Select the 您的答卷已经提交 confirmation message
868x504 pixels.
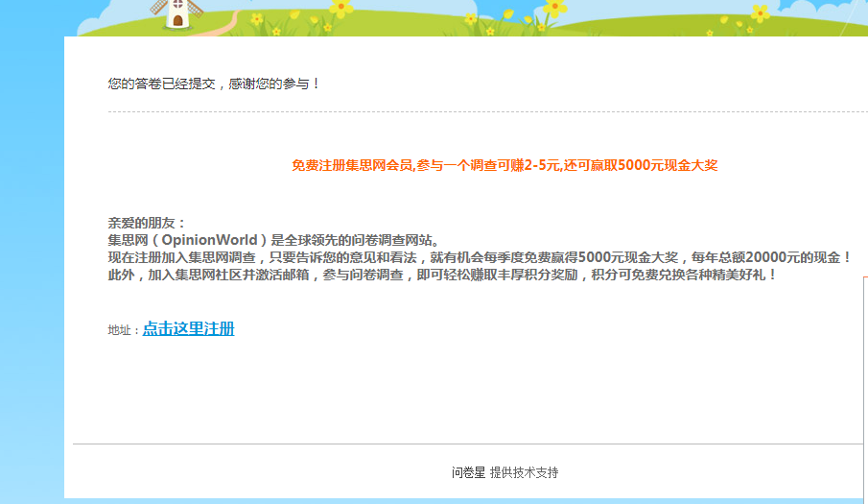click(214, 84)
